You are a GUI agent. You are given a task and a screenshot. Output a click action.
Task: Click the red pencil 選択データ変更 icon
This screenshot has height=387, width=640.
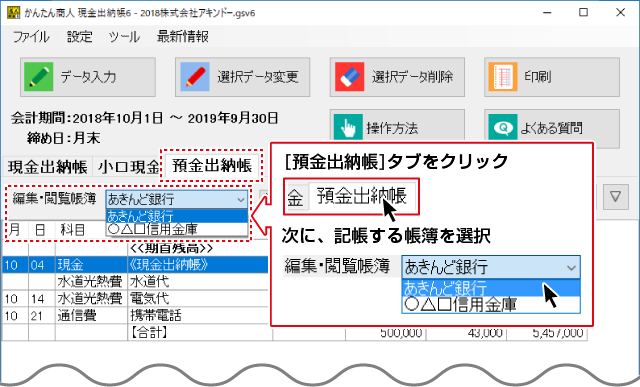(195, 76)
